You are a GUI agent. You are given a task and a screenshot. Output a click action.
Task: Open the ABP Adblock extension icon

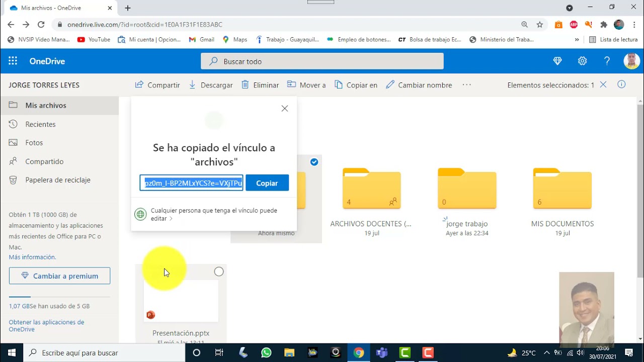point(574,24)
